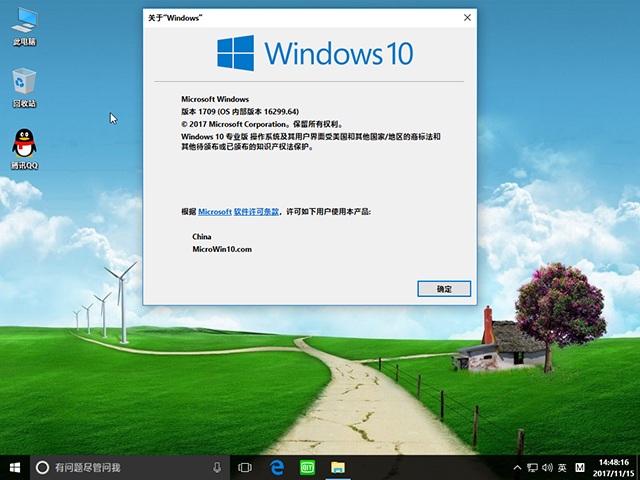Close the About Windows dialog

pyautogui.click(x=467, y=18)
